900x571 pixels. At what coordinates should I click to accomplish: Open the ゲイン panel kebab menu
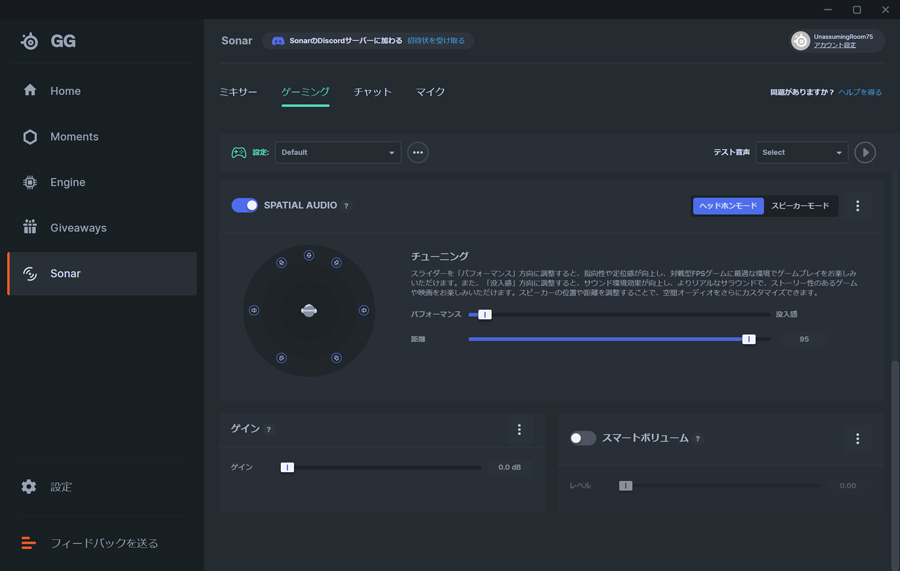(x=519, y=429)
